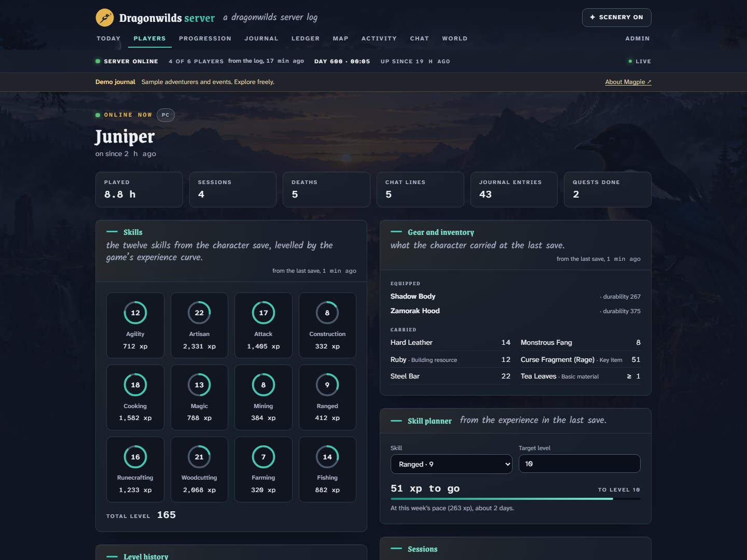Viewport: 747px width, 560px height.
Task: Click the green Server Online status dot
Action: (98, 61)
